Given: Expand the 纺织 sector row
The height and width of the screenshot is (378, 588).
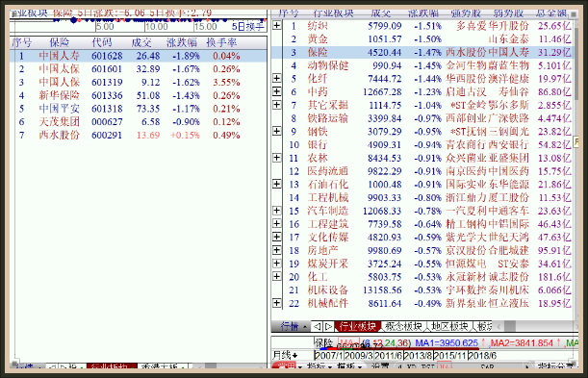Looking at the screenshot, I should click(277, 25).
